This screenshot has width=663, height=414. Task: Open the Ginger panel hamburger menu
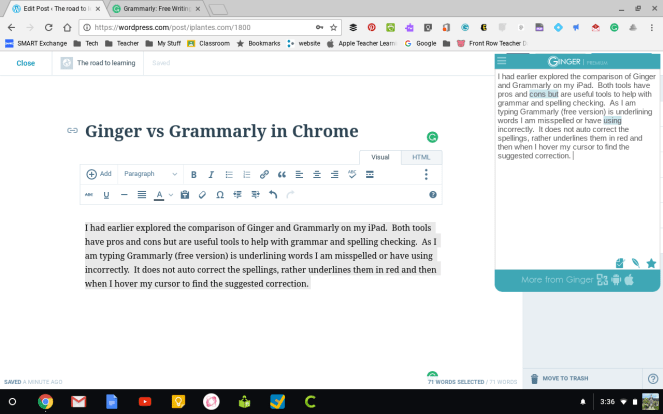501,61
